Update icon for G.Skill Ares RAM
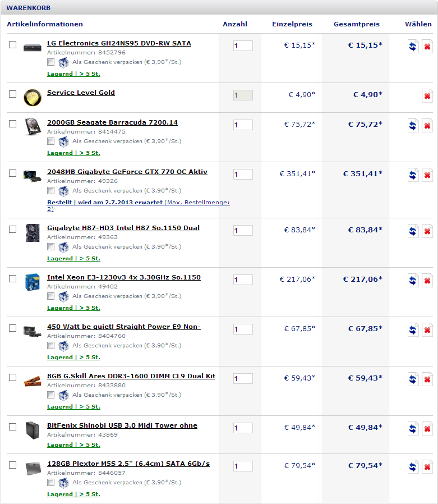 click(413, 379)
